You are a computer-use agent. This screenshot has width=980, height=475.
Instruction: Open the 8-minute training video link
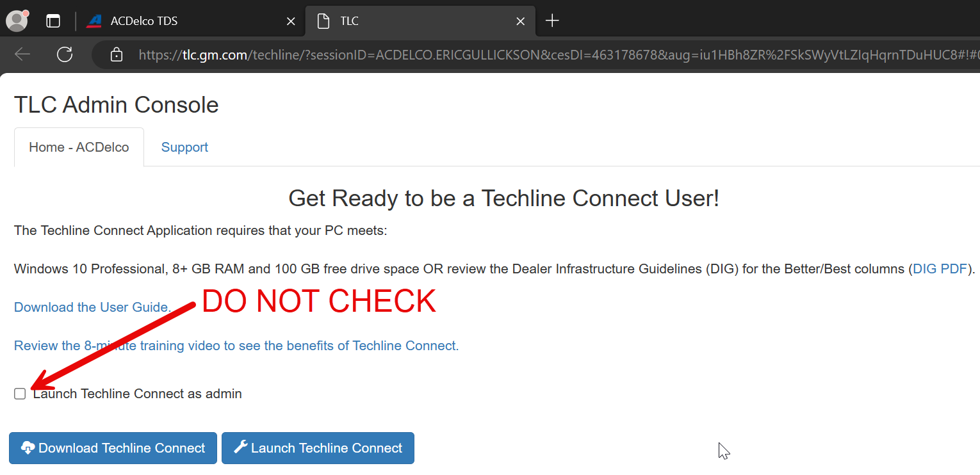click(x=236, y=346)
